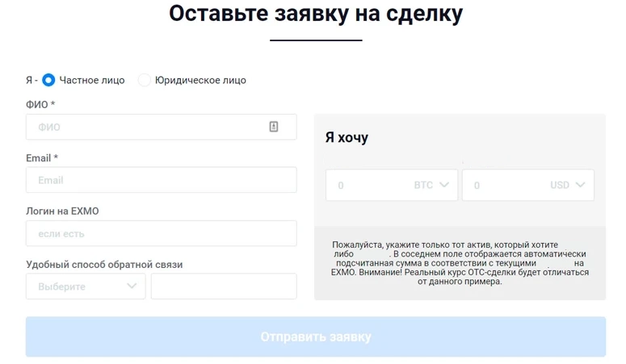Click the contact card icon in ФИО field
The width and height of the screenshot is (626, 364).
coord(274,127)
